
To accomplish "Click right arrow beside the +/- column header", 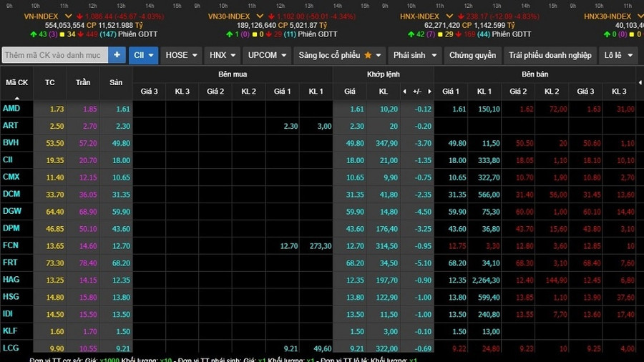I will coord(429,92).
